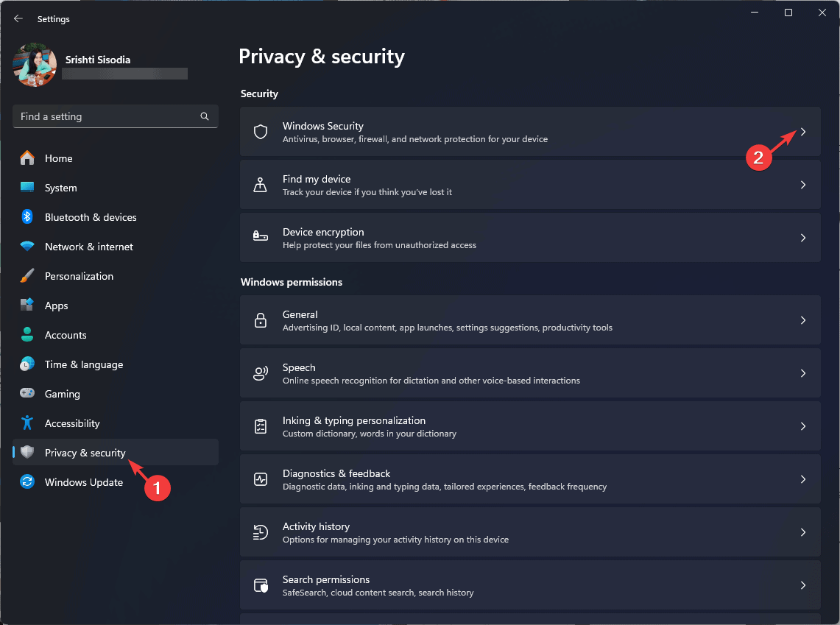Expand the General permissions chevron
840x625 pixels.
(x=803, y=320)
